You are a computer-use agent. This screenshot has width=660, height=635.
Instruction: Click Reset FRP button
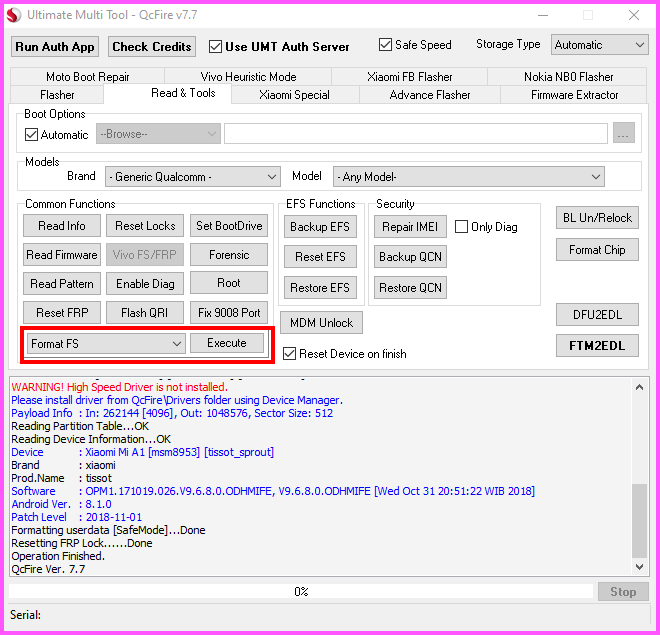(62, 313)
